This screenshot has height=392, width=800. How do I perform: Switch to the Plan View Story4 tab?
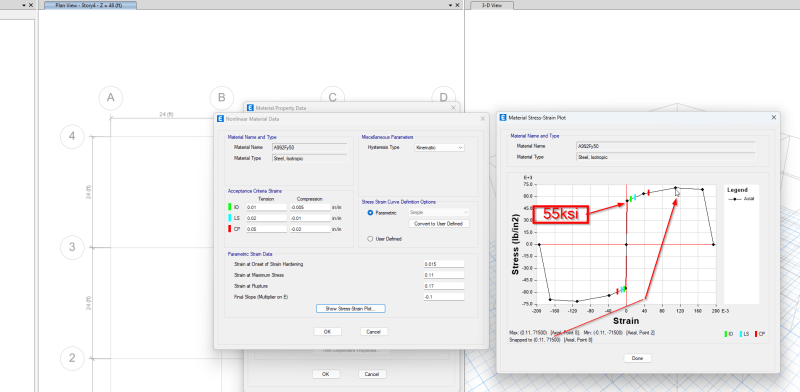tap(90, 5)
